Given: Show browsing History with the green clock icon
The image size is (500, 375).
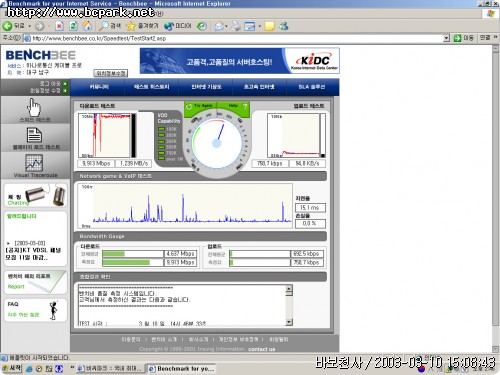Looking at the screenshot, I should [x=201, y=26].
